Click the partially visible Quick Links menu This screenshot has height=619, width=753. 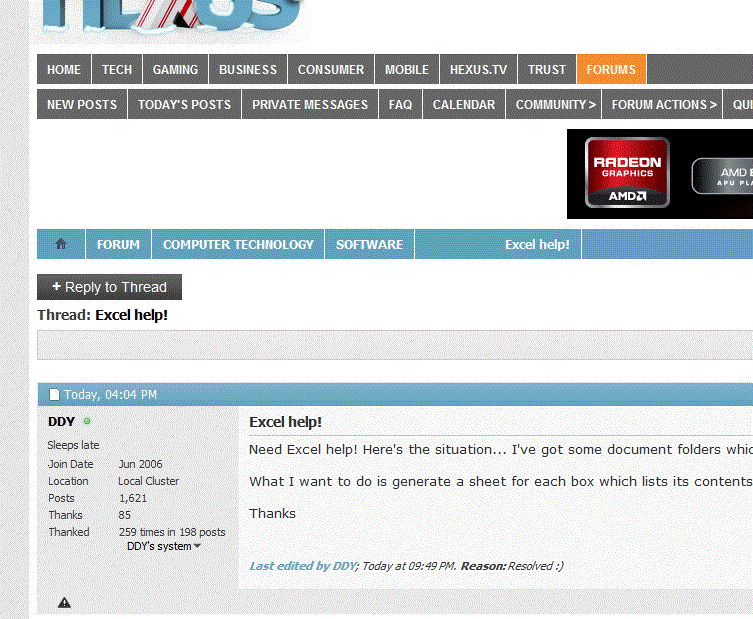(x=738, y=104)
